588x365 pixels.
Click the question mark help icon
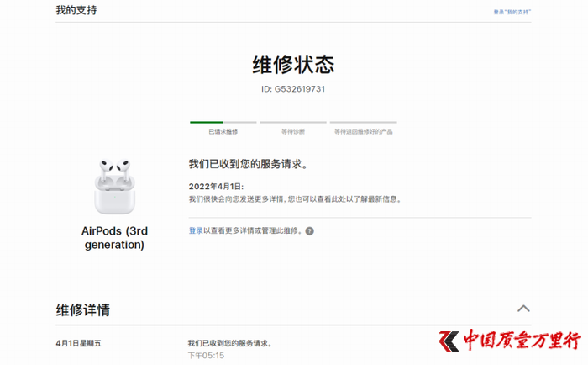tap(309, 231)
